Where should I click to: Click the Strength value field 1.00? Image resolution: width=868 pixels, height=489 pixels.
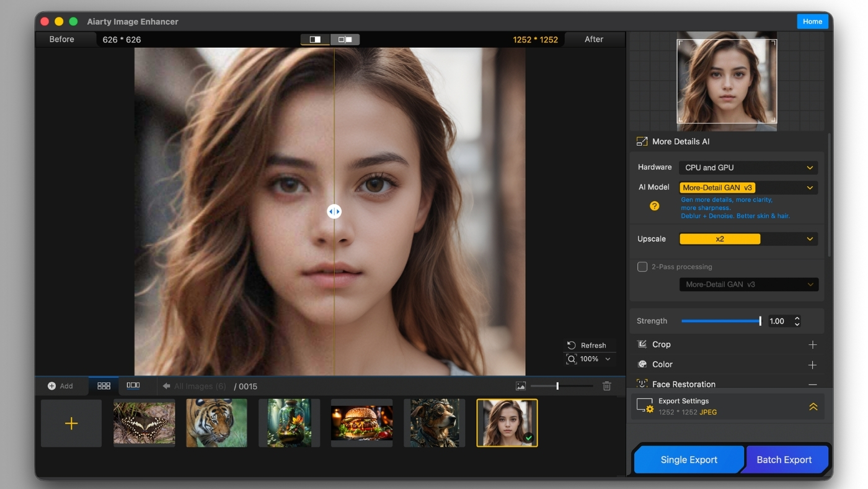click(779, 321)
